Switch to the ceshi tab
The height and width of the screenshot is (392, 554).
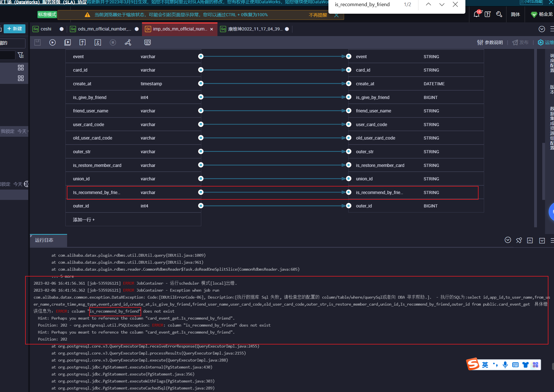46,29
